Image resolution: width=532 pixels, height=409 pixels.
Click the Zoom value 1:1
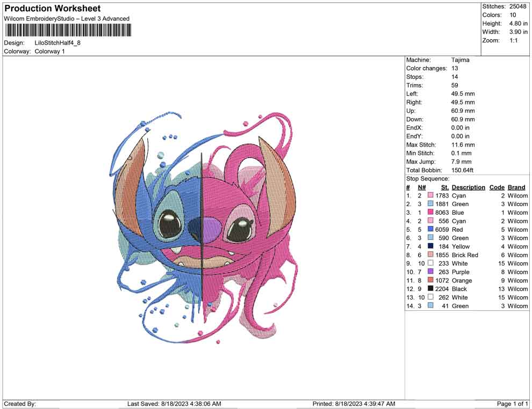pos(513,40)
